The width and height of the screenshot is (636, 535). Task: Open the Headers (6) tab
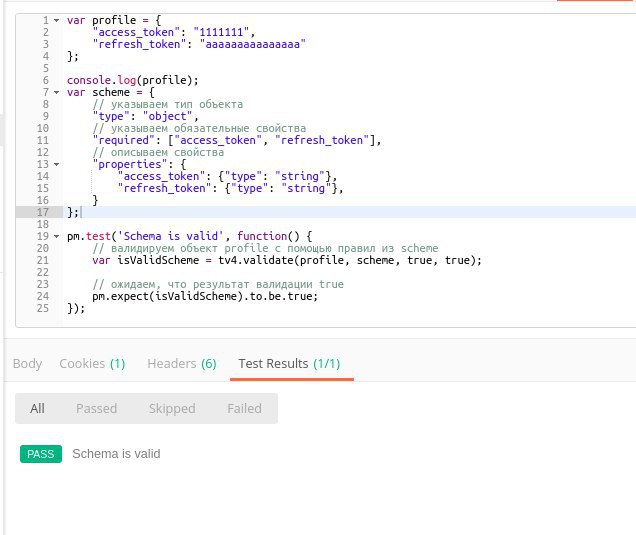pos(182,363)
